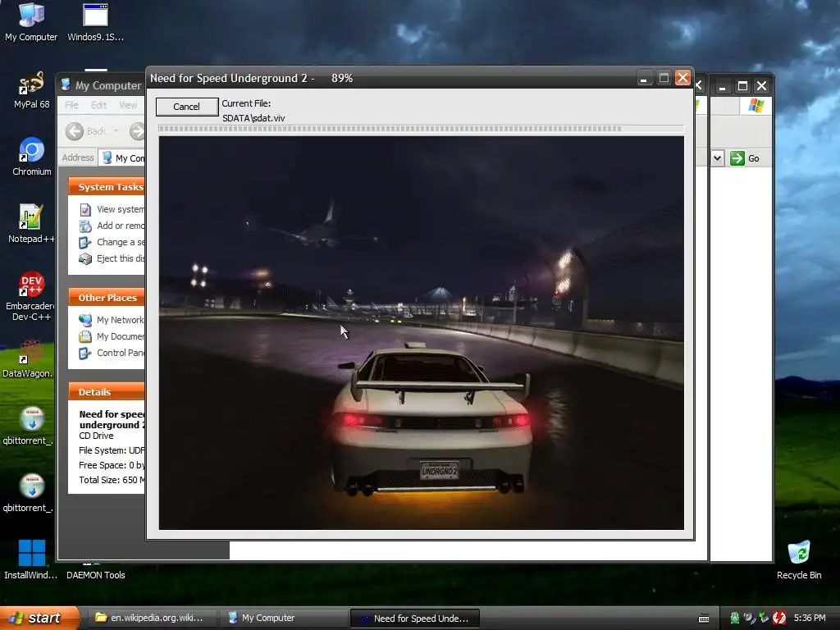This screenshot has height=630, width=840.
Task: Open File menu in My Computer window
Action: [71, 105]
